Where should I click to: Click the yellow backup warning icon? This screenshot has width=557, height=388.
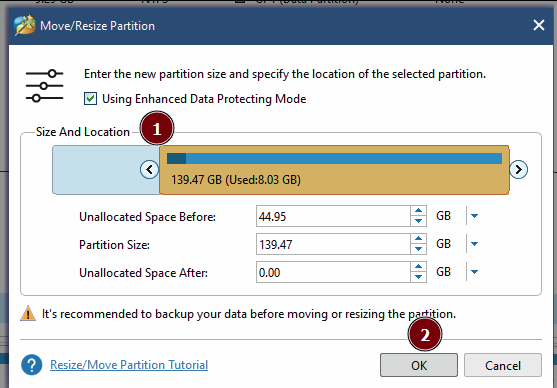click(28, 313)
